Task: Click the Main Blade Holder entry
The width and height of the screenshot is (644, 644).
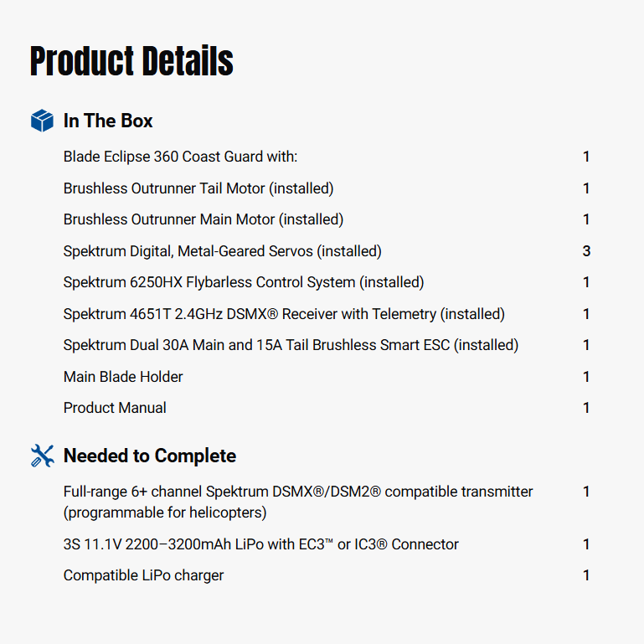Action: pyautogui.click(x=123, y=377)
